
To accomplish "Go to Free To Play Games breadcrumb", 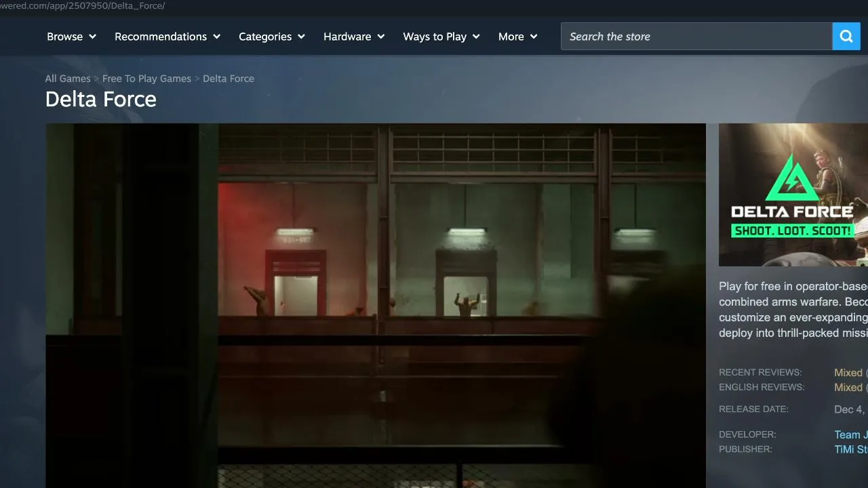I will pos(146,79).
